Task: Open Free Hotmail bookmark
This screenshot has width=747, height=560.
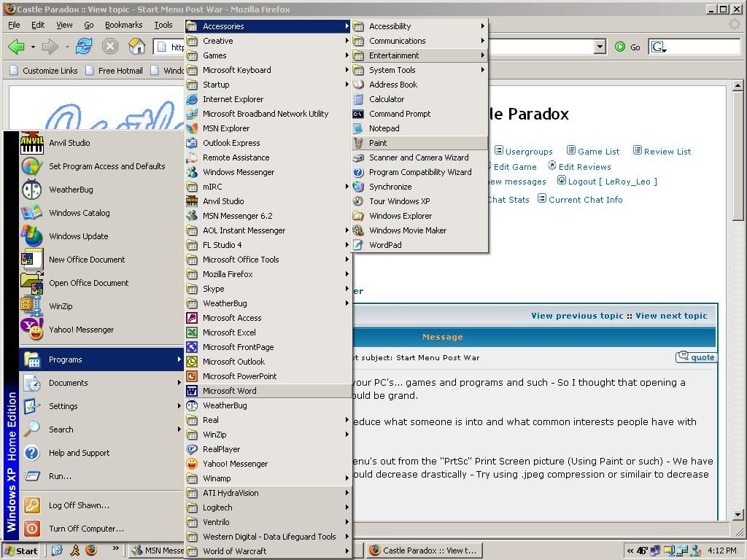Action: click(115, 71)
